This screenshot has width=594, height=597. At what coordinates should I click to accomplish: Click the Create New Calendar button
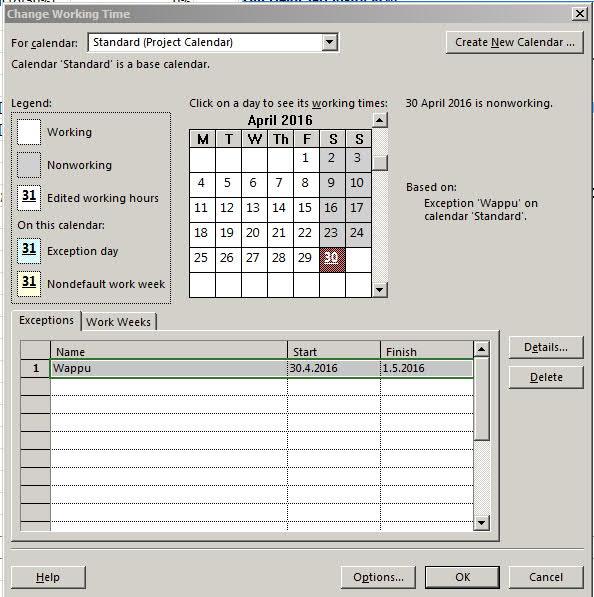pos(514,42)
